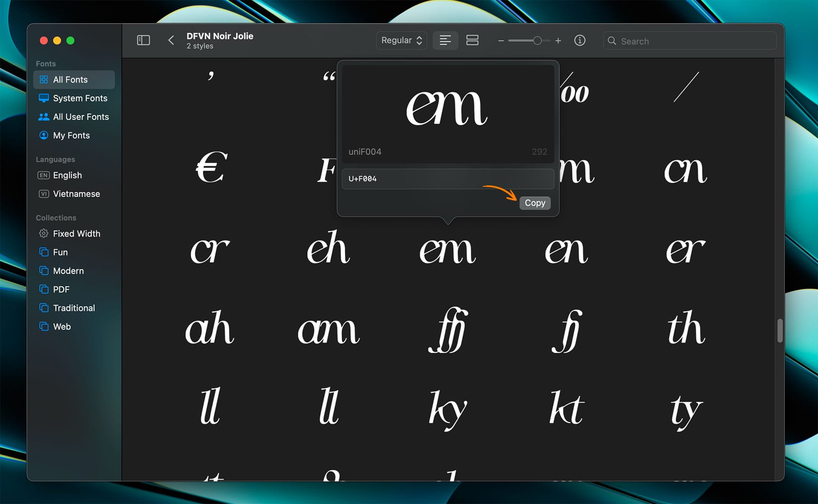Go back with the chevron arrow

click(171, 40)
